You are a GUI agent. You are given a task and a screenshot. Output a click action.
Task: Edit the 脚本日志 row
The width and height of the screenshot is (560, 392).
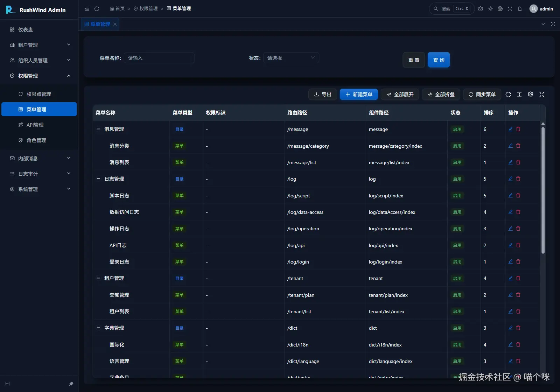click(x=511, y=195)
